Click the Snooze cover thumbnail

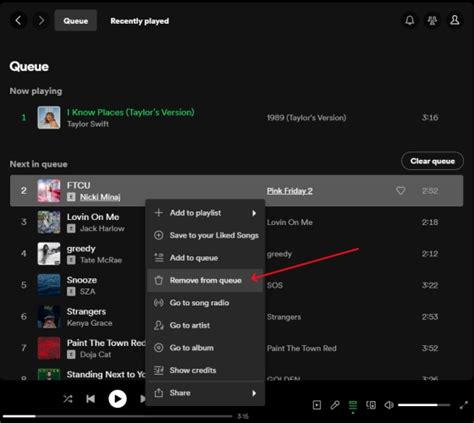tap(49, 285)
